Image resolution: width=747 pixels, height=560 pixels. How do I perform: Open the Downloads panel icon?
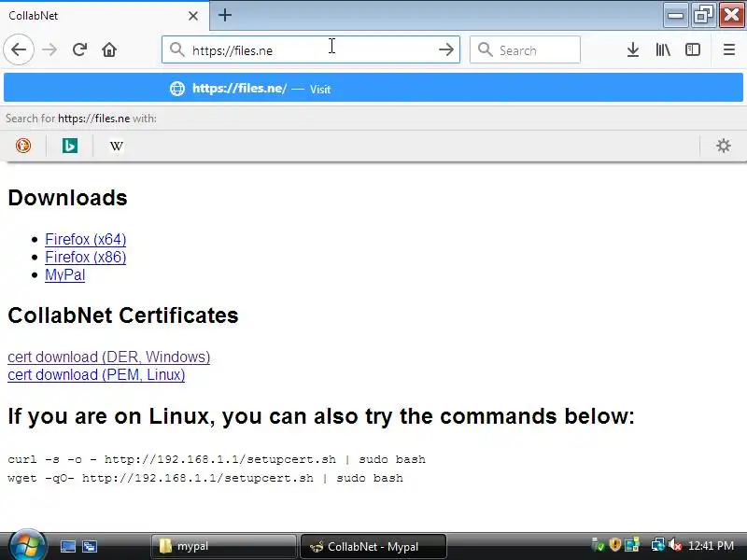coord(633,49)
